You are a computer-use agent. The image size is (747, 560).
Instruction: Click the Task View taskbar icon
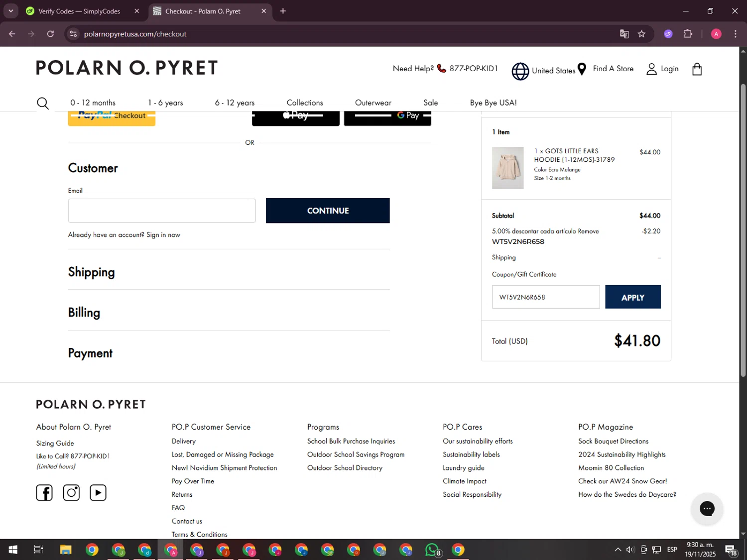38,550
